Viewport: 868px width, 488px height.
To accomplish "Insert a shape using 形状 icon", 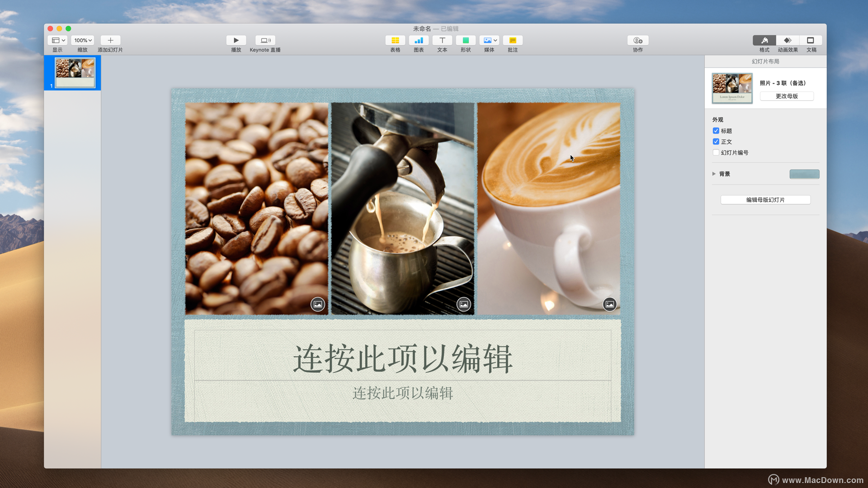I will pyautogui.click(x=466, y=40).
